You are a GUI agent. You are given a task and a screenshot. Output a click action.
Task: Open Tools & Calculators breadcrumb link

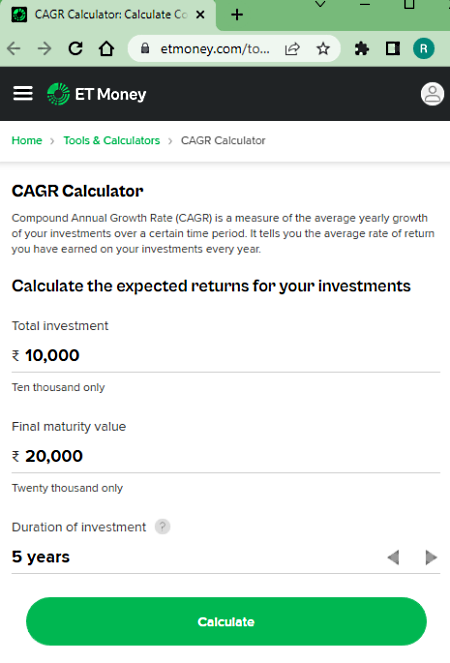tap(112, 140)
